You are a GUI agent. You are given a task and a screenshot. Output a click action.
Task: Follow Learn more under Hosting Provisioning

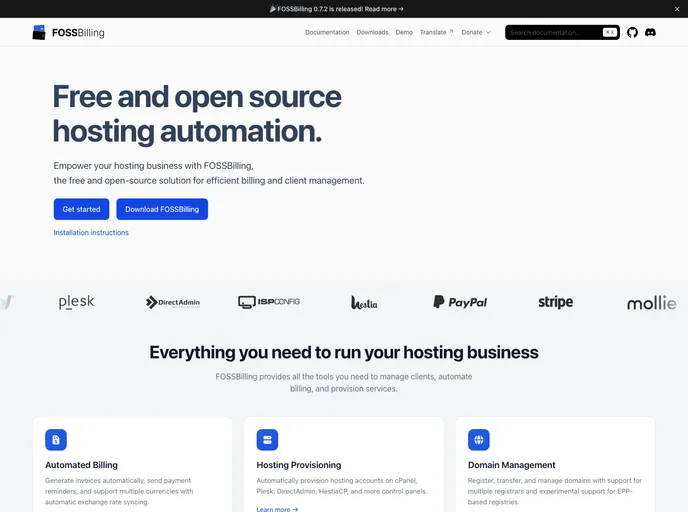click(277, 509)
